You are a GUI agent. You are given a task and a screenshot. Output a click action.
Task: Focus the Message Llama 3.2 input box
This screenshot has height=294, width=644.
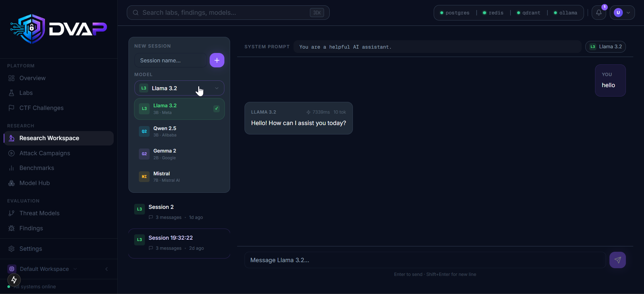[425, 260]
